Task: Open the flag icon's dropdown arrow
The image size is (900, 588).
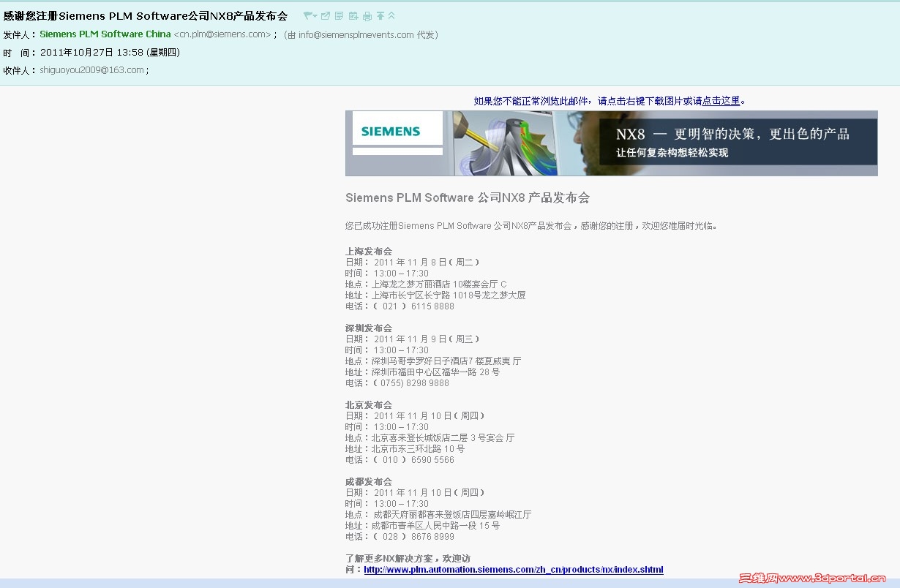Action: click(x=313, y=15)
